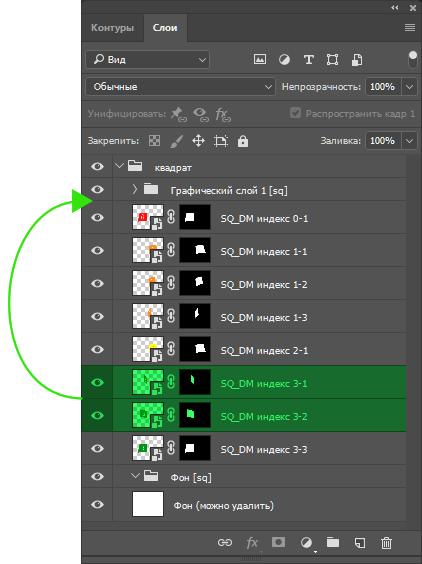Hide layer SQ_DM индекс 0-1

pos(97,218)
